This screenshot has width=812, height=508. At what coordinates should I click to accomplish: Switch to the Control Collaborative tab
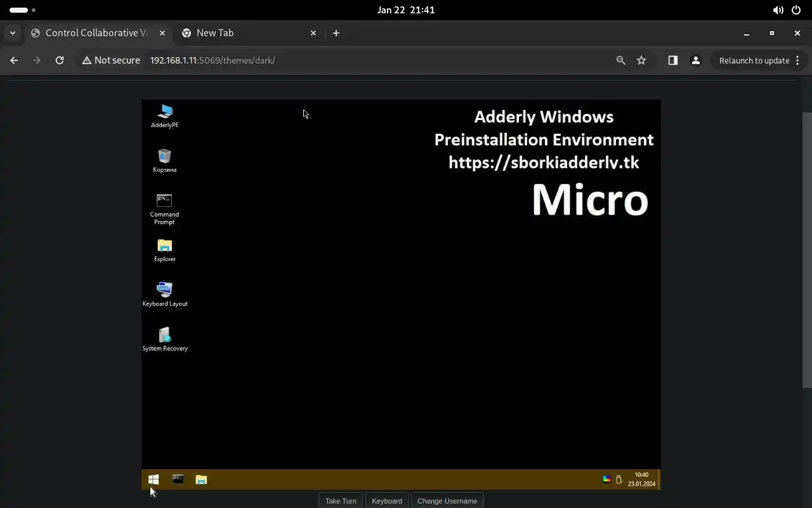pos(96,33)
